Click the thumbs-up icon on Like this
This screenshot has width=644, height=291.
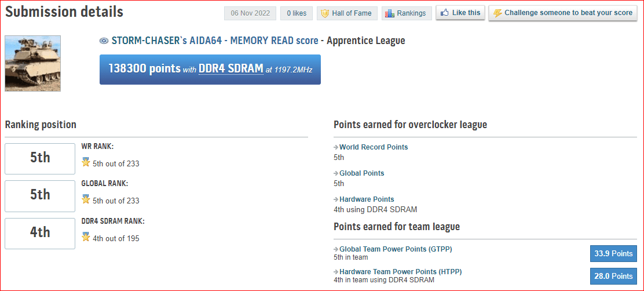tap(444, 13)
